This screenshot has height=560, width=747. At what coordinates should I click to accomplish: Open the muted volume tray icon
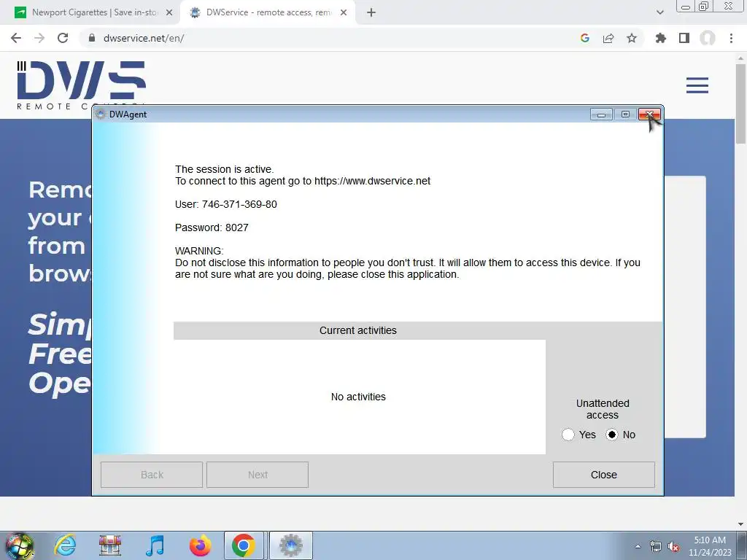coord(673,546)
